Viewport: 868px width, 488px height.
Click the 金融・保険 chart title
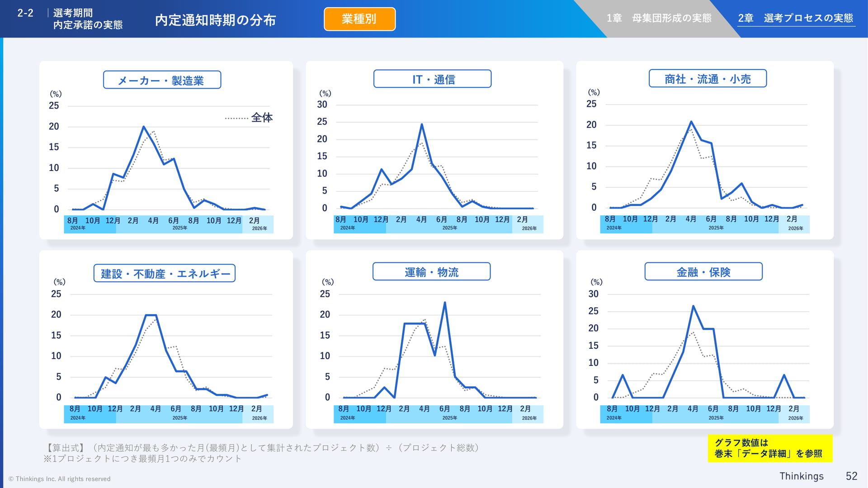(x=703, y=271)
